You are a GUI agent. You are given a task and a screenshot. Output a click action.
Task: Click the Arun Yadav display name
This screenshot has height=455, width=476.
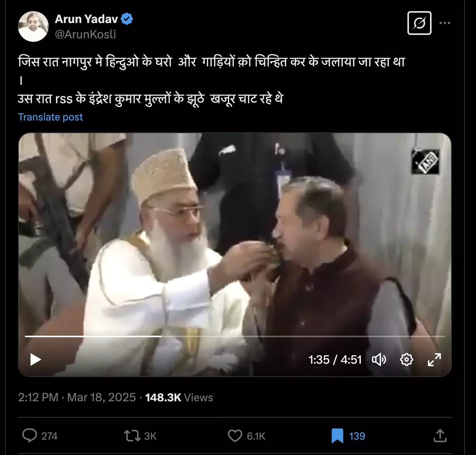coord(86,19)
